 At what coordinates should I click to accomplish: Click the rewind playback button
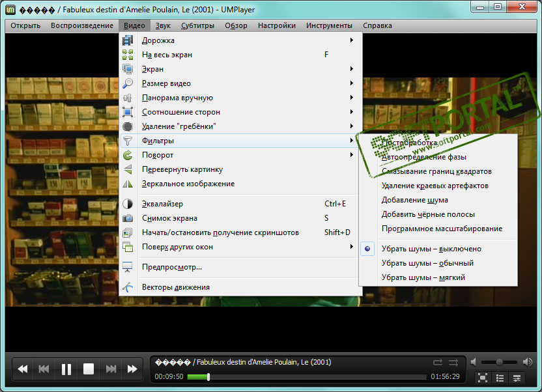(23, 369)
